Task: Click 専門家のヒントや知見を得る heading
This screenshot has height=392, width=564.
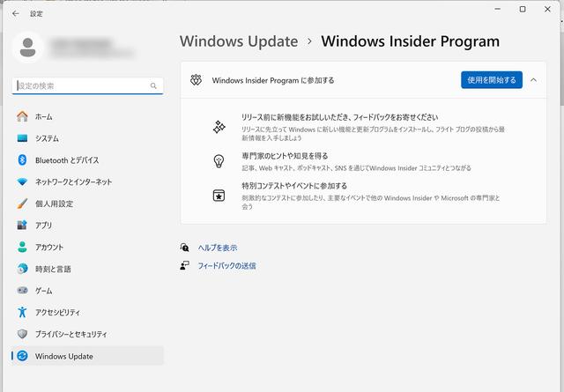Action: 285,156
